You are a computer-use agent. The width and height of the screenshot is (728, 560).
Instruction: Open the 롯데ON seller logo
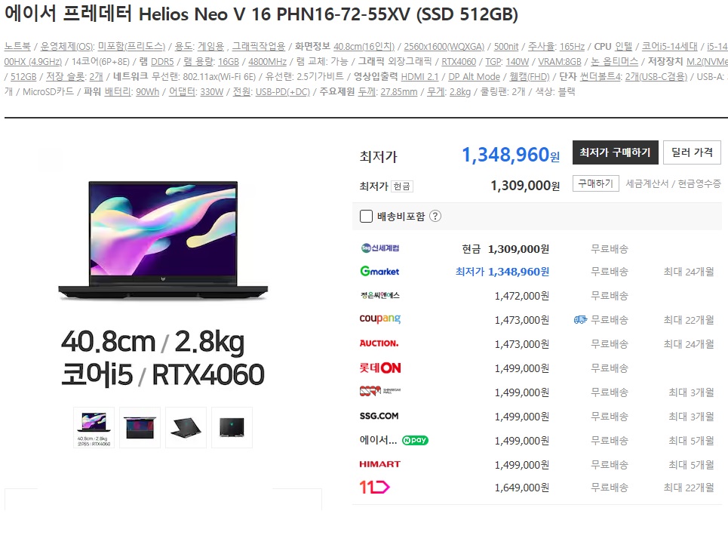tap(379, 368)
